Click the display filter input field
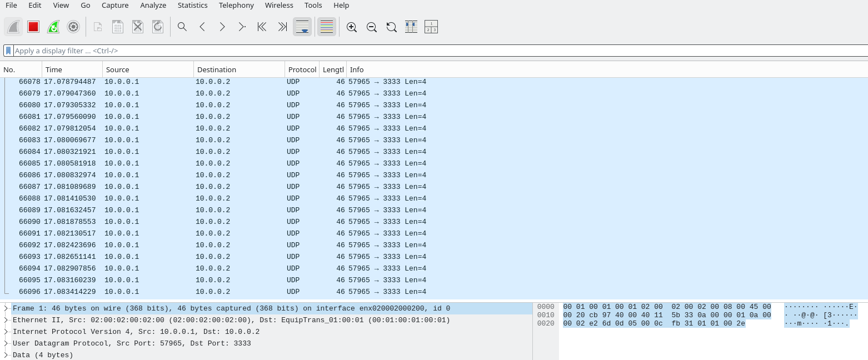 [x=433, y=51]
